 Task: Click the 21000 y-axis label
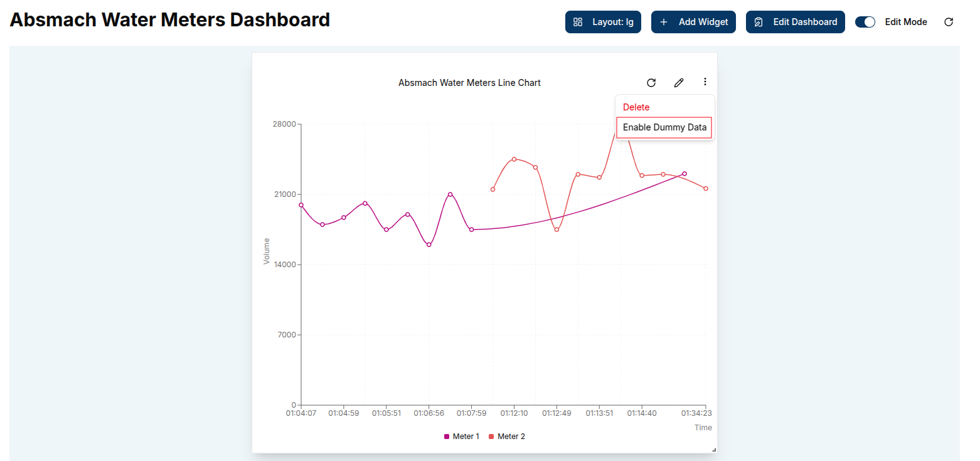[285, 194]
